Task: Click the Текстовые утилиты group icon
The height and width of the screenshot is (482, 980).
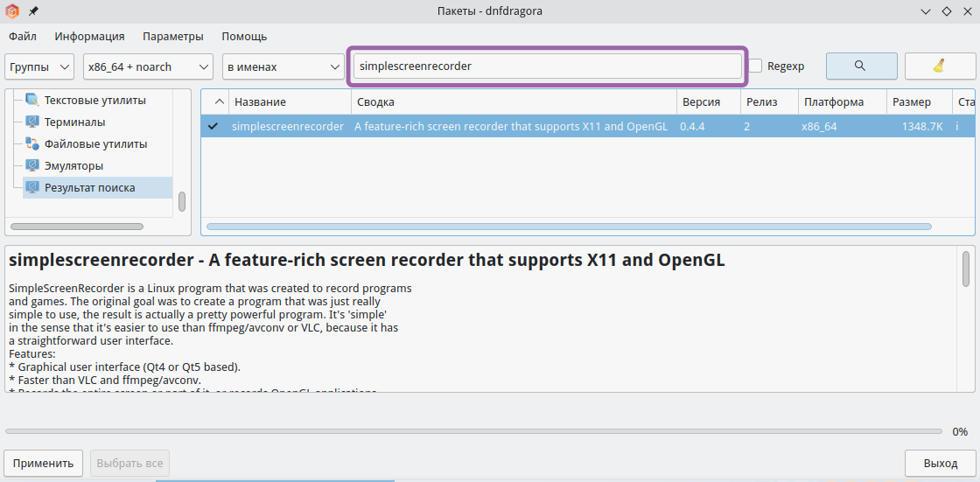Action: click(32, 100)
